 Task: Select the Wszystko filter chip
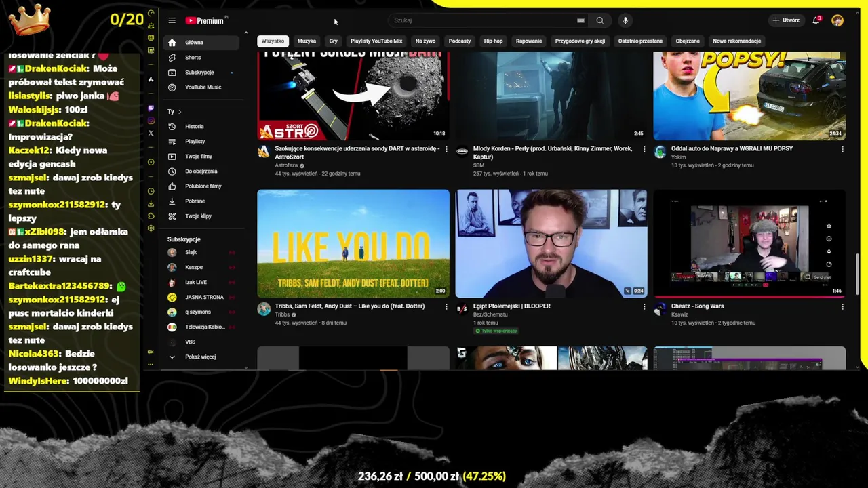pyautogui.click(x=273, y=41)
